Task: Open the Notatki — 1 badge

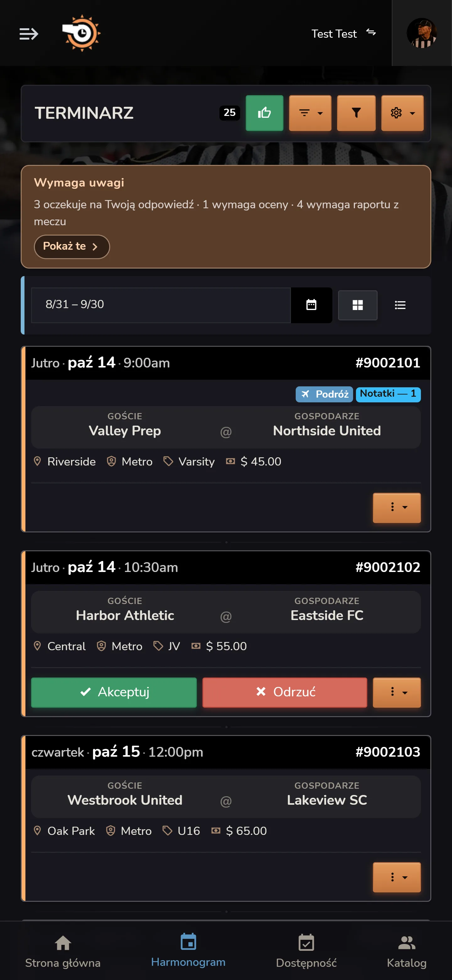Action: tap(388, 394)
